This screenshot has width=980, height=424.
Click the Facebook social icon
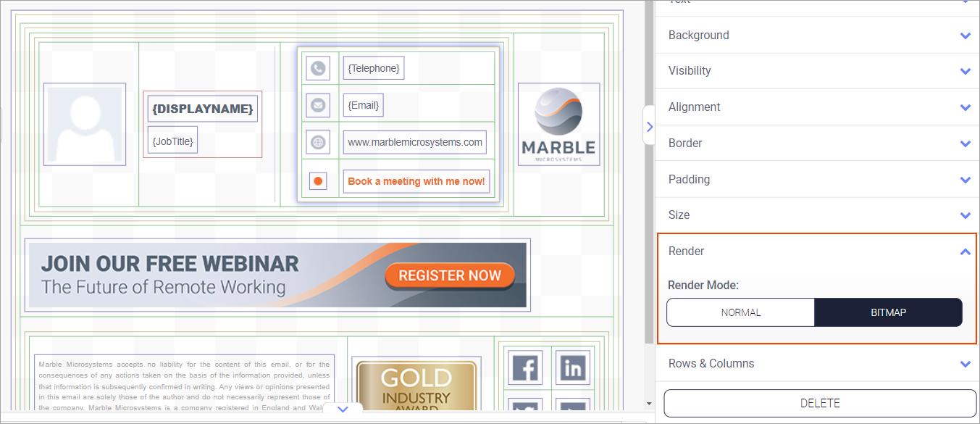pyautogui.click(x=525, y=368)
